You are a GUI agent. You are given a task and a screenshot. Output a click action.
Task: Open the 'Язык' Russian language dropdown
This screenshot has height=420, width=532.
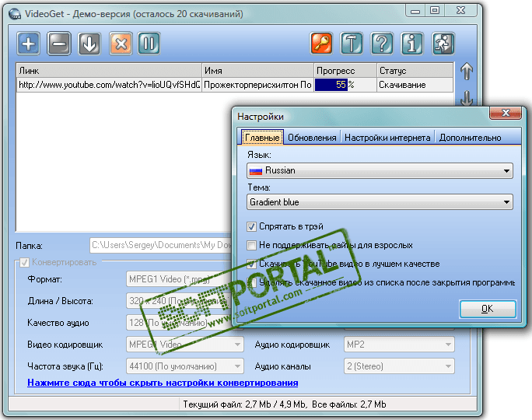(x=380, y=170)
